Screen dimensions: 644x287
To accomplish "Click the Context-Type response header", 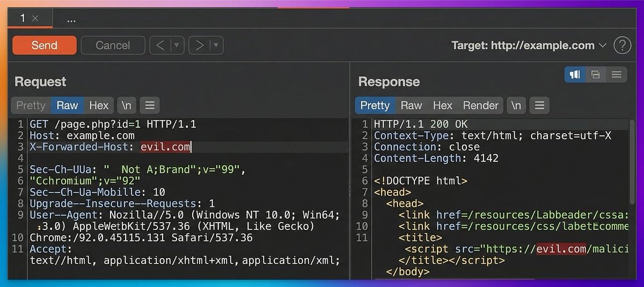I will (492, 135).
